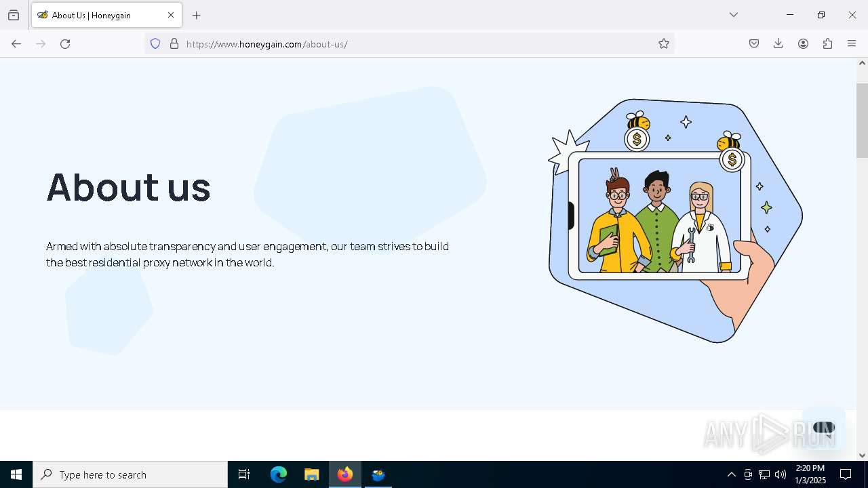Minimize the Firefox window
This screenshot has width=868, height=488.
pos(790,15)
